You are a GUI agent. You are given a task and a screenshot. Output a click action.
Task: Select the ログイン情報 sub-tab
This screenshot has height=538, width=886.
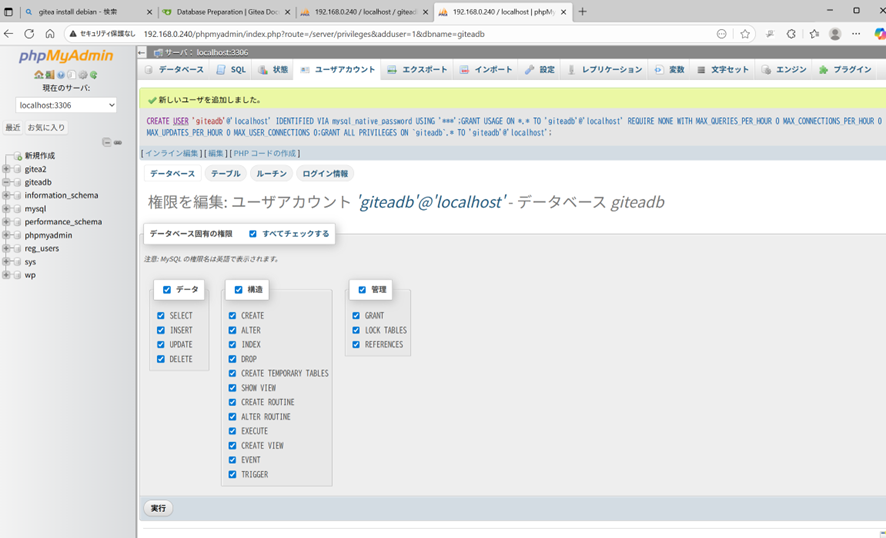pyautogui.click(x=325, y=173)
